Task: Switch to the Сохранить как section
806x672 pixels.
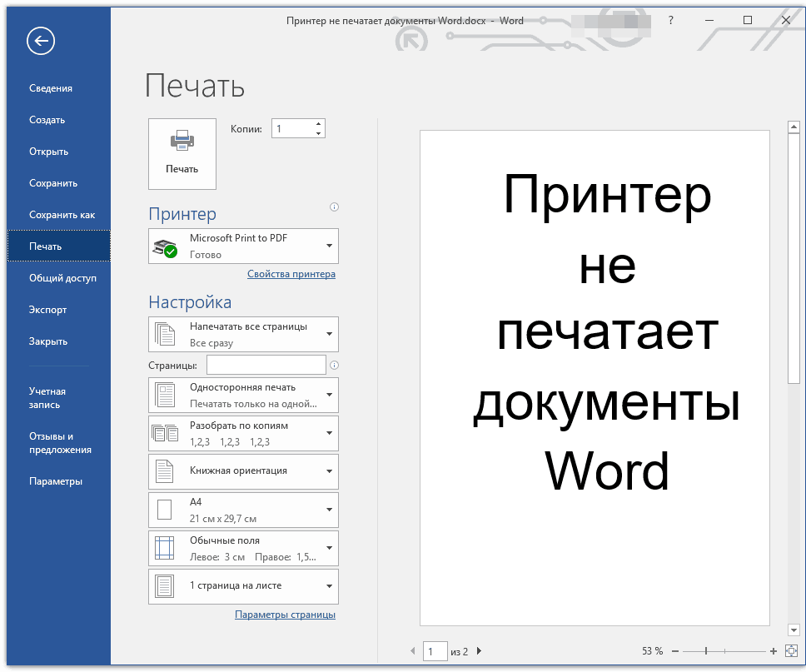Action: tap(61, 214)
